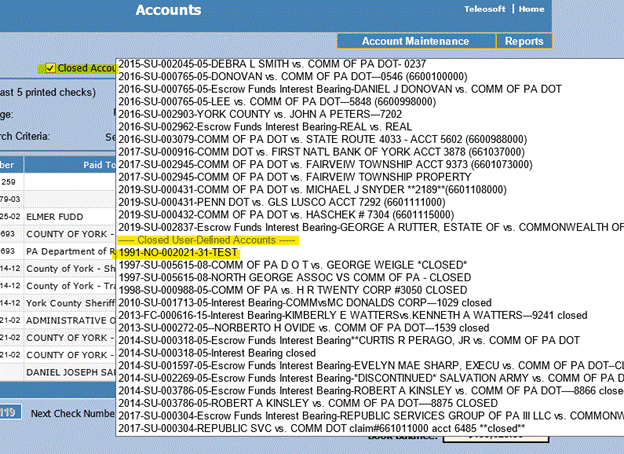Click County of York - Tr payee cell
Image resolution: width=624 pixels, height=454 pixels.
pos(70,286)
